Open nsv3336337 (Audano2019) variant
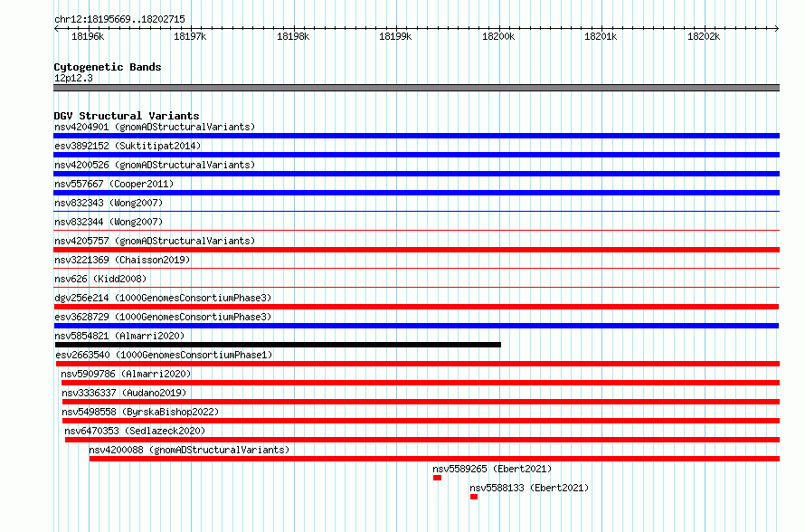This screenshot has width=805, height=532. click(124, 393)
